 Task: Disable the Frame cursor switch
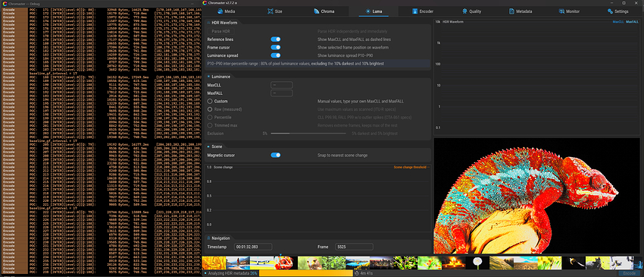coord(276,47)
